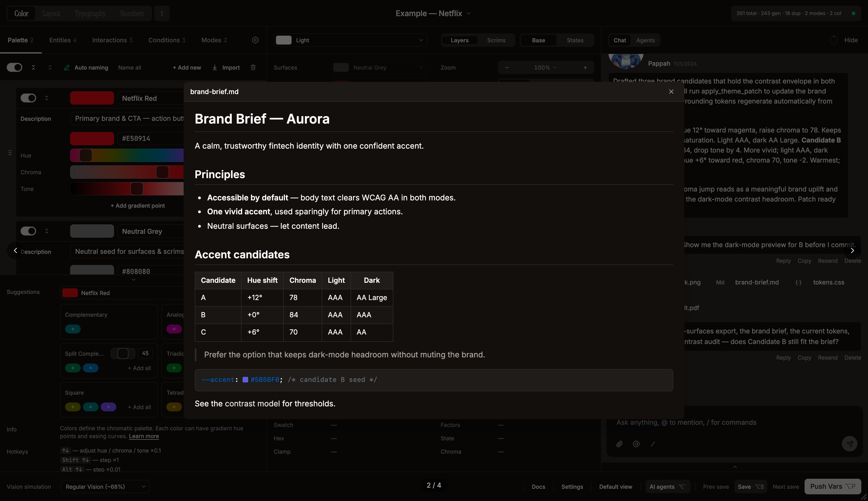Click the collapse all icon next to master toggle
The height and width of the screenshot is (501, 868).
tap(33, 67)
